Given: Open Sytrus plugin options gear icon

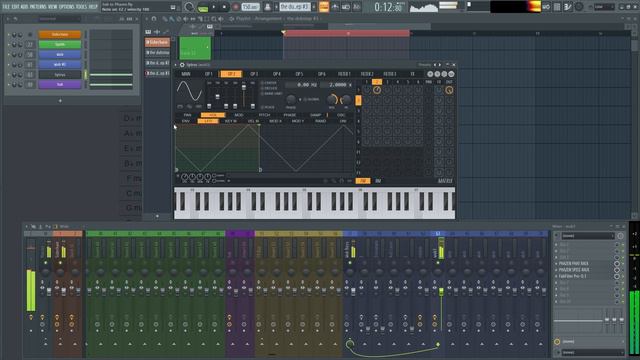Looking at the screenshot, I should (x=182, y=65).
